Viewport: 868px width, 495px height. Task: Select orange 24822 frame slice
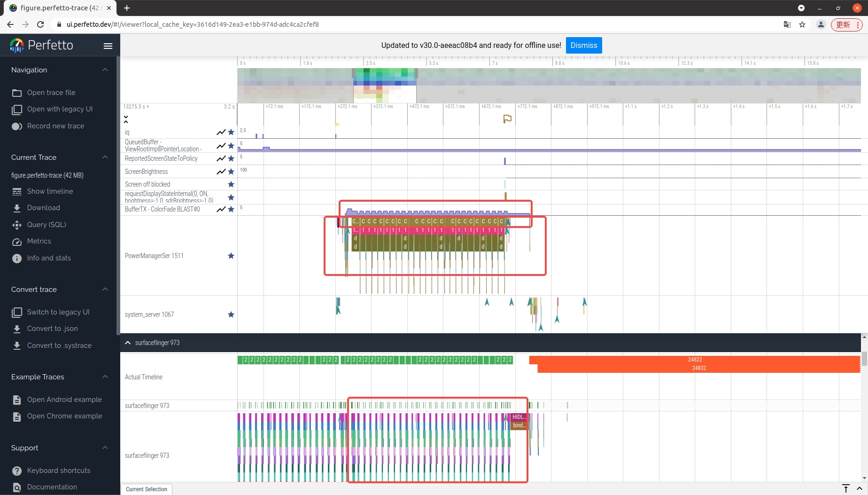[x=695, y=360]
